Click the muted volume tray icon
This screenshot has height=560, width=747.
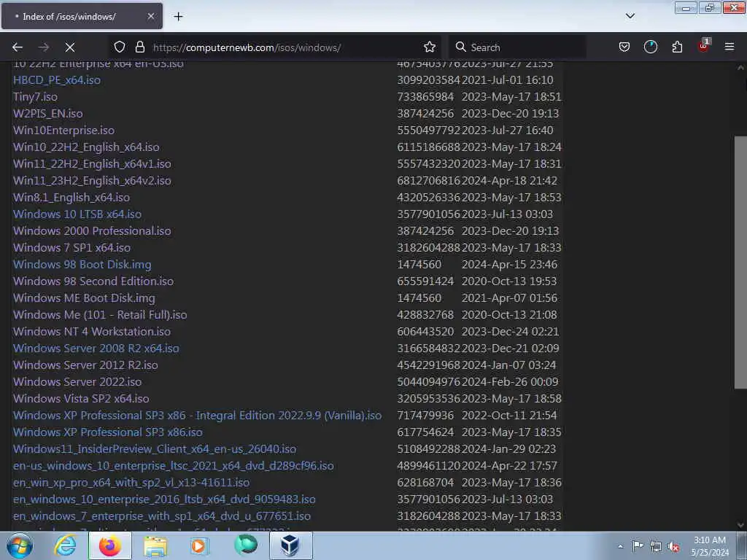pos(673,547)
